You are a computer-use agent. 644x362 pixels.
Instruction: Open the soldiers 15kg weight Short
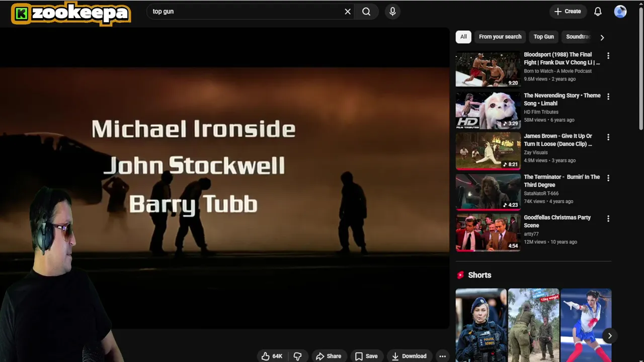click(533, 325)
